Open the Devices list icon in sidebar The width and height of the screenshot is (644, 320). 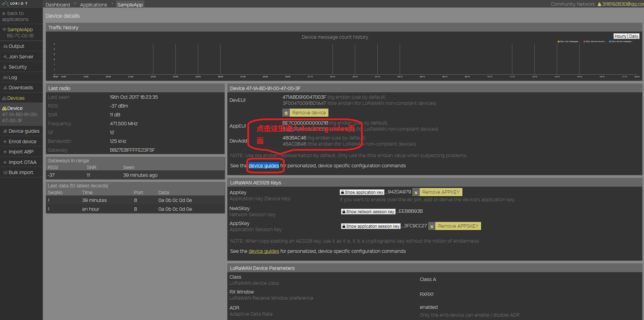coord(4,98)
